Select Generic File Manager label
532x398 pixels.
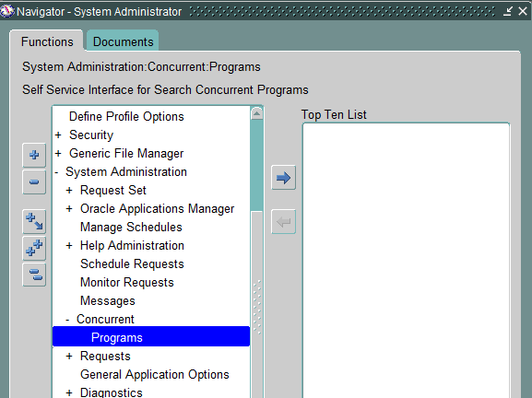pos(126,153)
